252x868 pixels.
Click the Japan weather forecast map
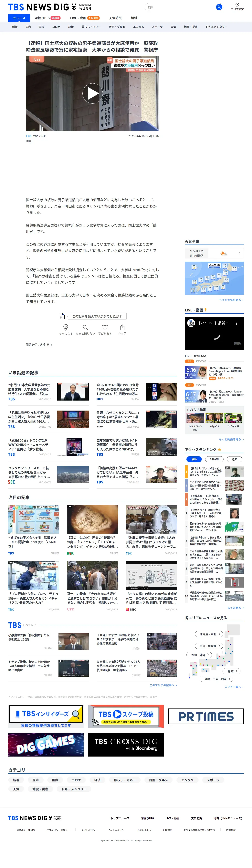point(214,278)
